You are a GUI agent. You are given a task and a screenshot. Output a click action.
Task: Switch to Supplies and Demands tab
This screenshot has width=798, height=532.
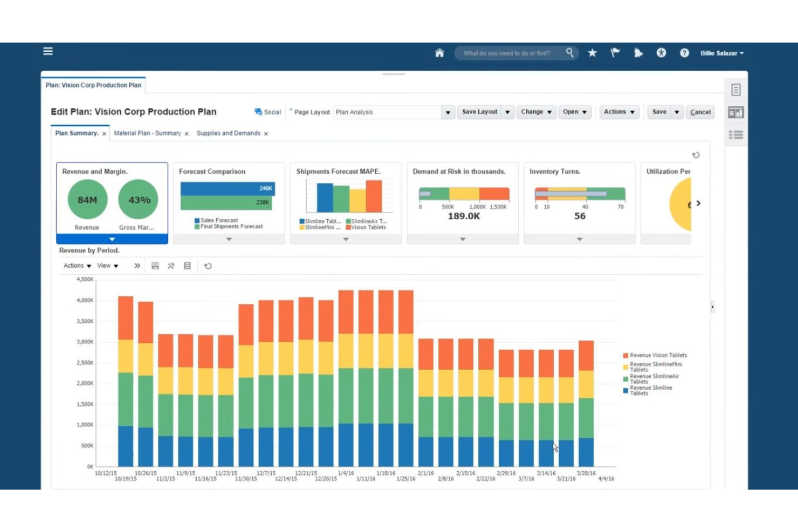228,133
